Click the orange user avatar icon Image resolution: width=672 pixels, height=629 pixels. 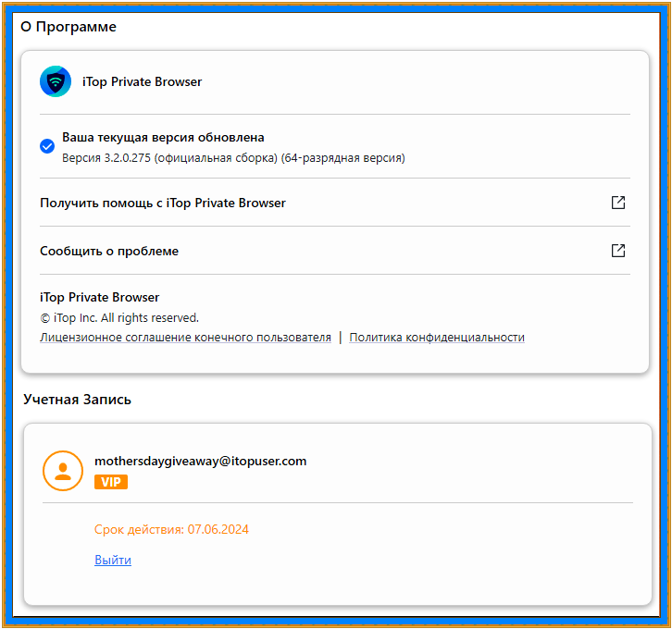point(63,471)
